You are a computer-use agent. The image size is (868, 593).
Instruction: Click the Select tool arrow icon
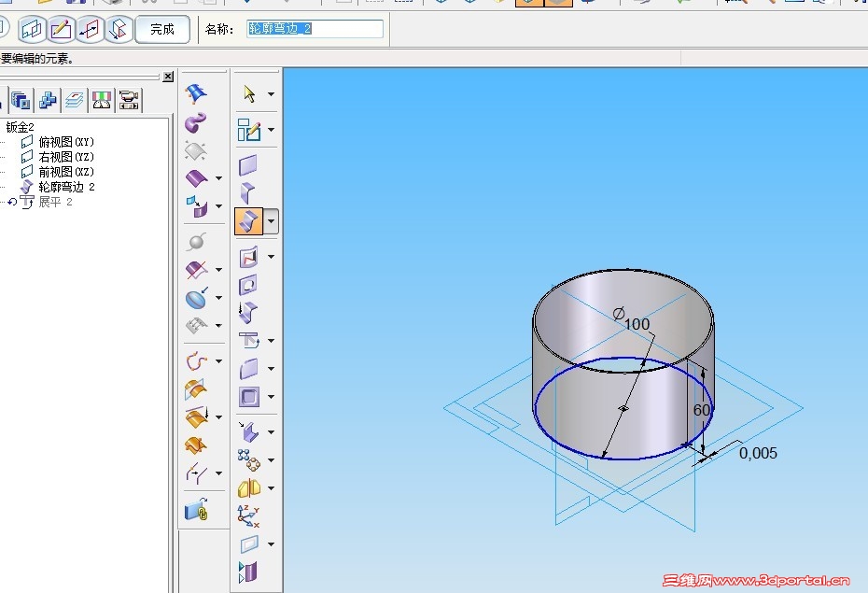point(249,94)
